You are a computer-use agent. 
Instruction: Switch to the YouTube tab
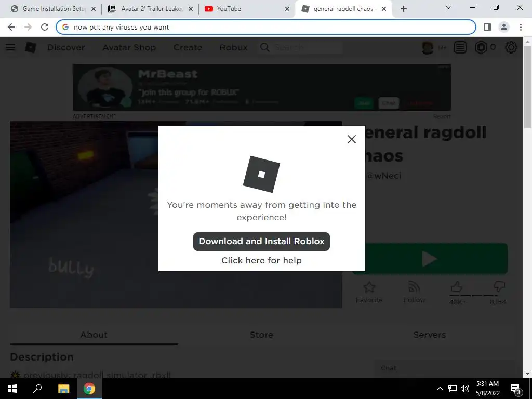tap(247, 9)
